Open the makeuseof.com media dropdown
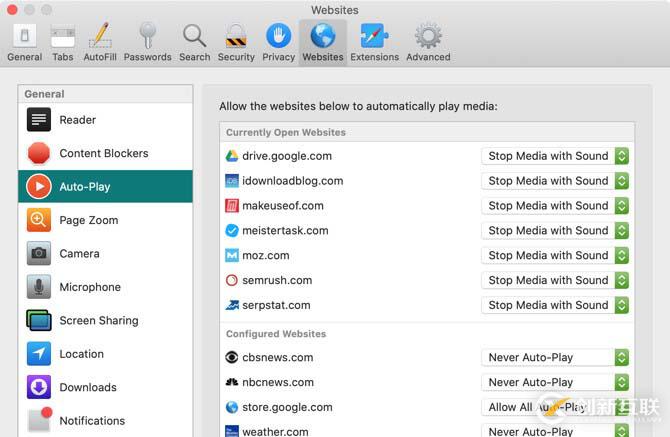The width and height of the screenshot is (670, 437). point(555,206)
